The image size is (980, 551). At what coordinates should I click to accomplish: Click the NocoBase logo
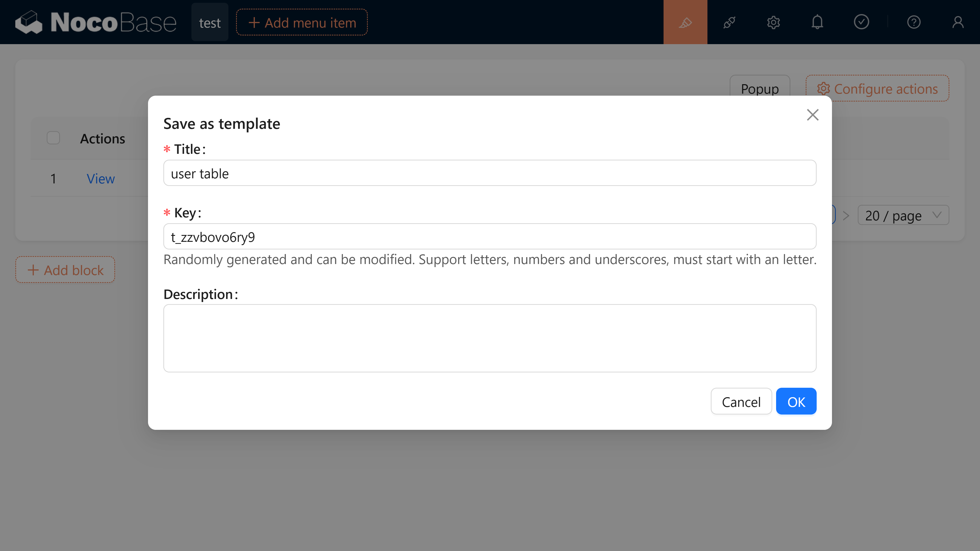[x=95, y=22]
